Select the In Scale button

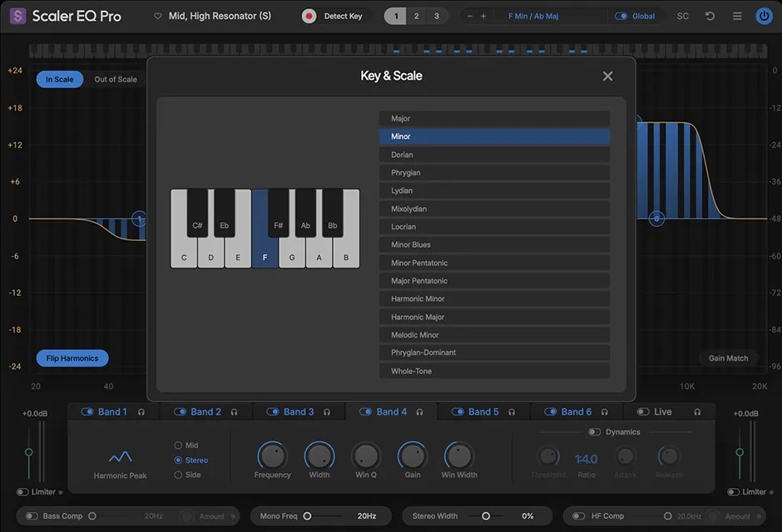pos(59,79)
